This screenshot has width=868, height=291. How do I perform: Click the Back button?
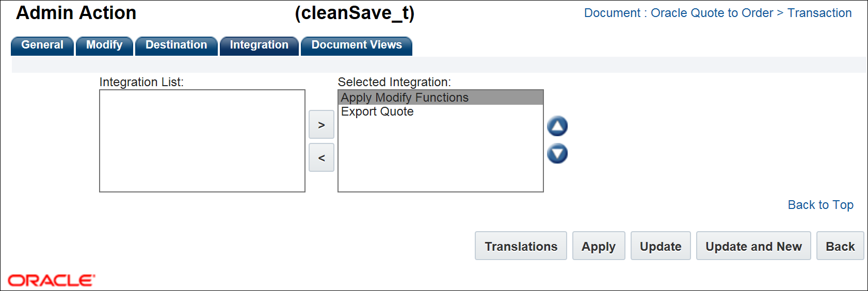[x=840, y=246]
